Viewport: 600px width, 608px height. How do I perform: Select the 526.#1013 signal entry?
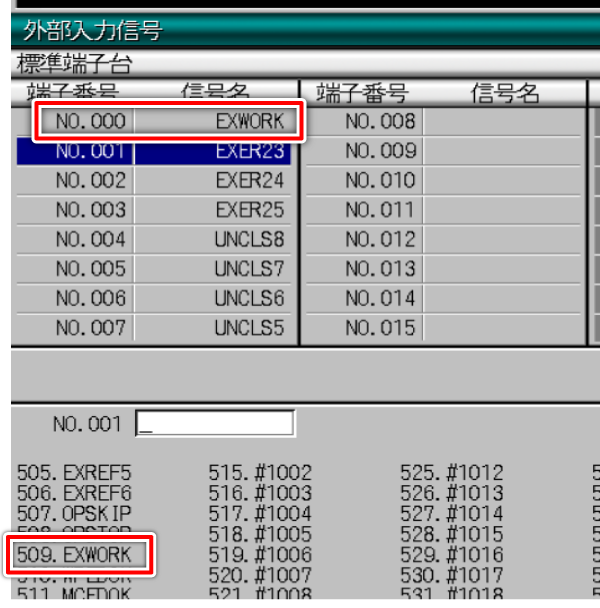click(x=452, y=491)
